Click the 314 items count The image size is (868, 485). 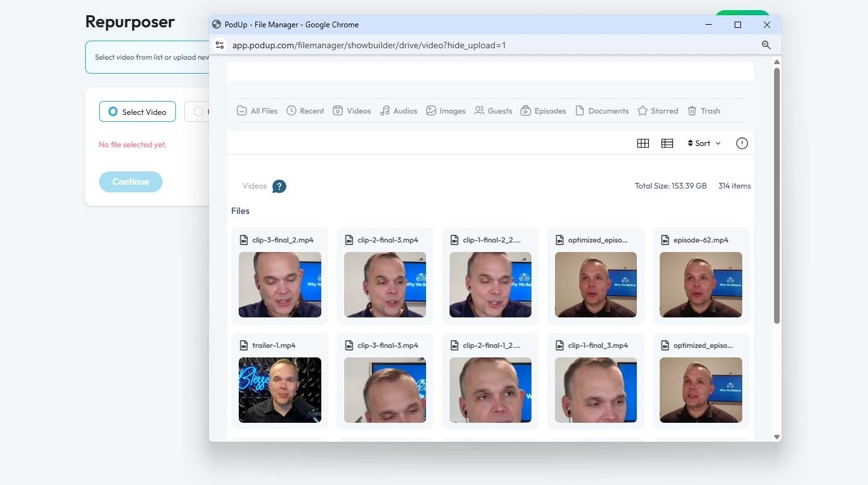(x=735, y=186)
